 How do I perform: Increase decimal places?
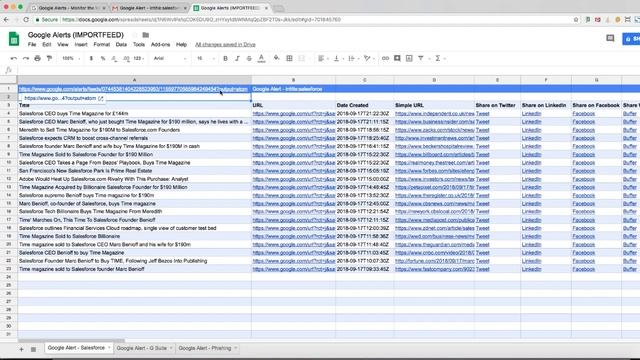[126, 58]
